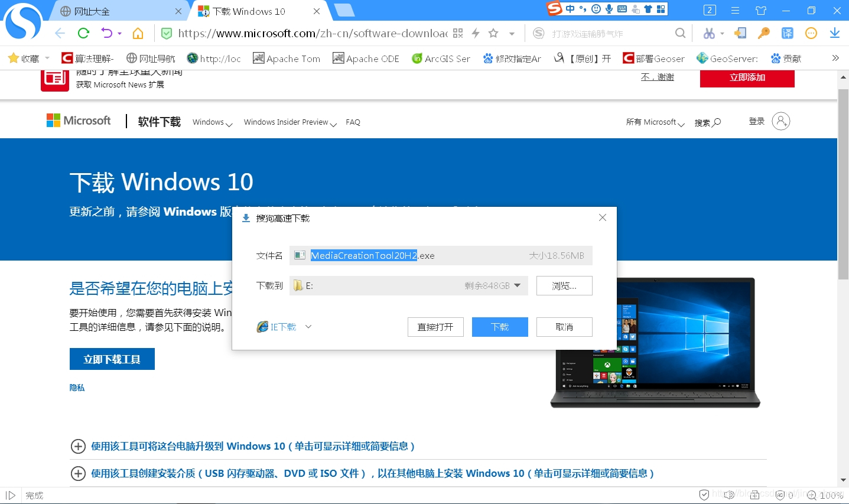Viewport: 849px width, 504px height.
Task: Toggle Chinese/English mode 中 in input bar
Action: (570, 9)
